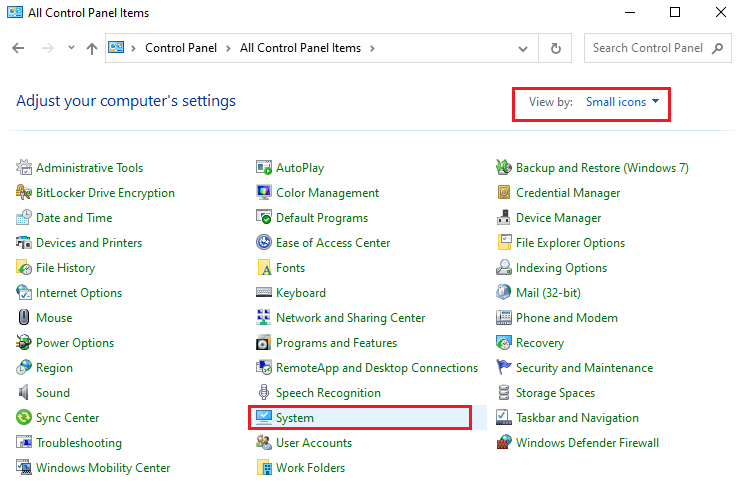
Task: Open the Fonts icon
Action: click(x=264, y=267)
